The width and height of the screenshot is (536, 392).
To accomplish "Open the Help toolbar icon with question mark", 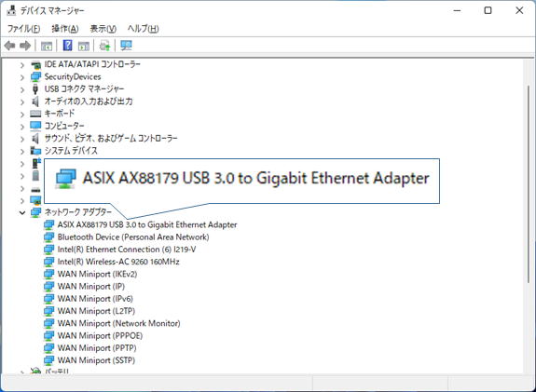I will click(x=68, y=45).
